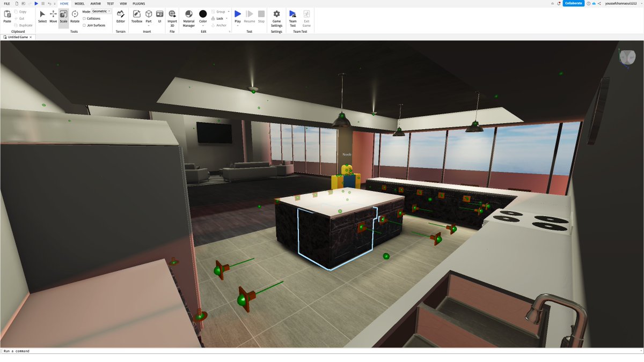Click the blue cloud icon
The width and height of the screenshot is (644, 362).
coord(594,3)
